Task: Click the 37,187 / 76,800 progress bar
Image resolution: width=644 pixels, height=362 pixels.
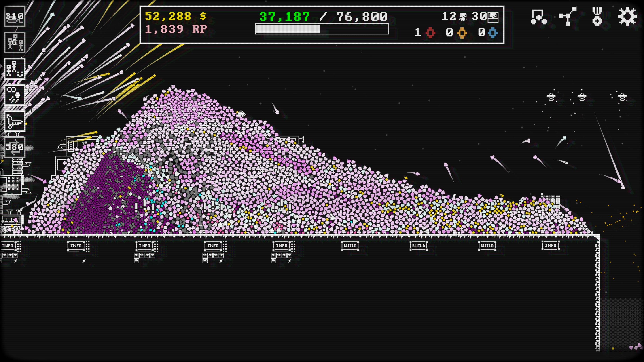Action: point(322,29)
